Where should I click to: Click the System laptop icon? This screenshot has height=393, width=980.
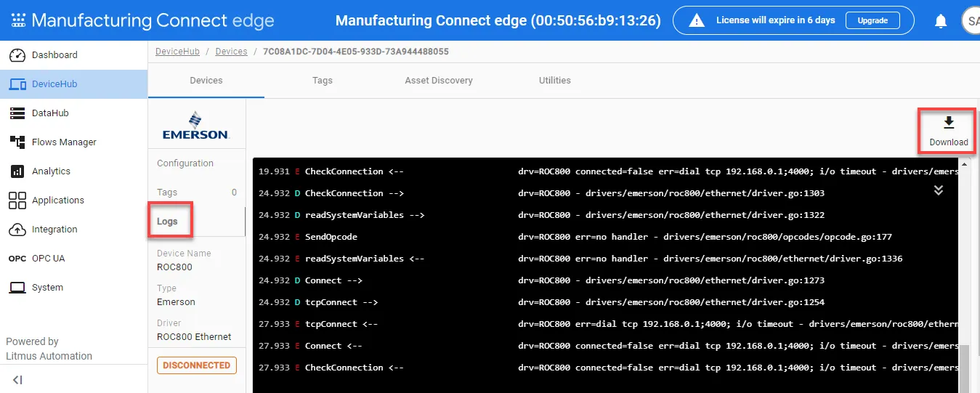[x=17, y=288]
